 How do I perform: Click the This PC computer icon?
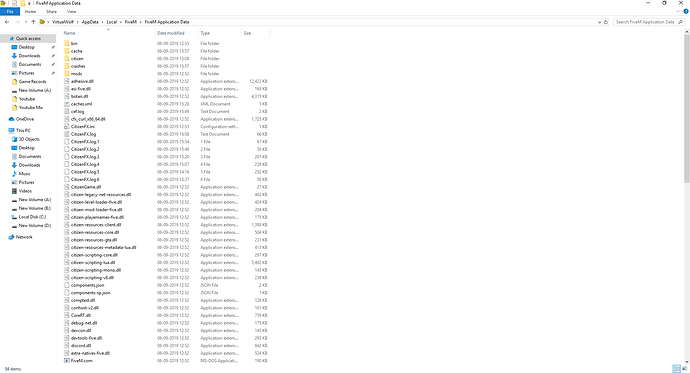tap(11, 131)
